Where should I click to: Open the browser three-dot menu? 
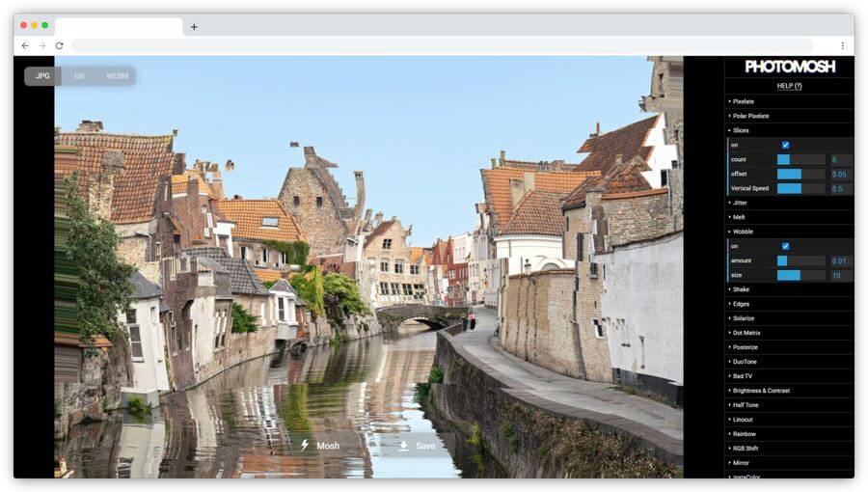[842, 45]
